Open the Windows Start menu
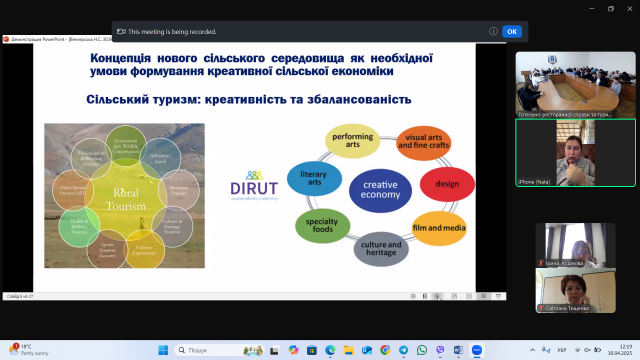This screenshot has height=360, width=640. (163, 350)
